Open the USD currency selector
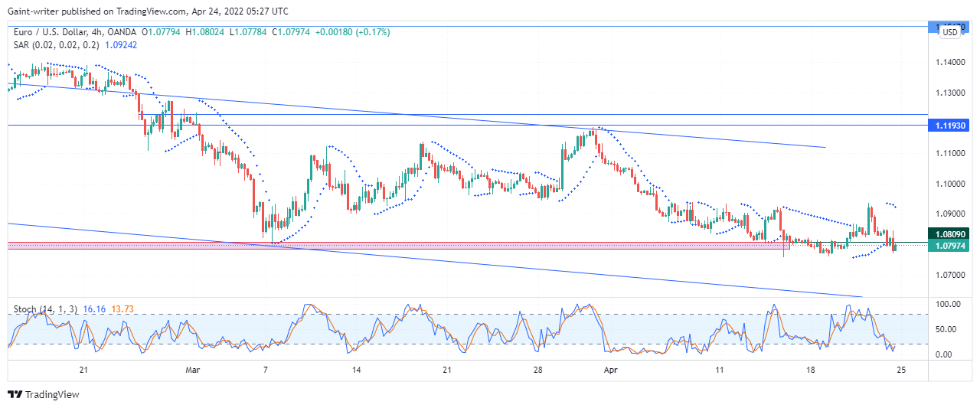The image size is (980, 408). click(x=949, y=32)
